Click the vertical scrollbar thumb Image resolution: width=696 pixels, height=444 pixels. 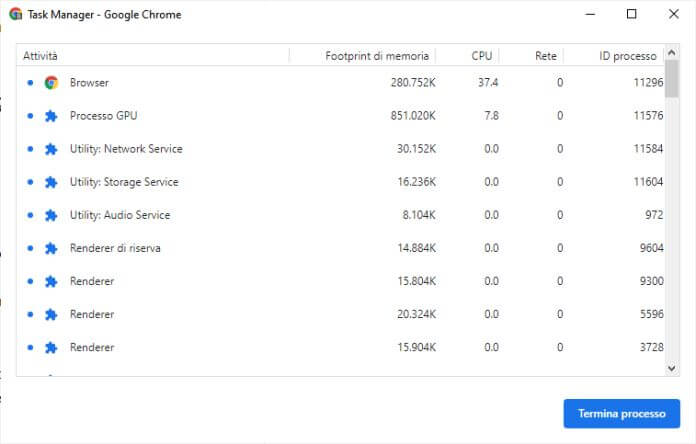672,79
